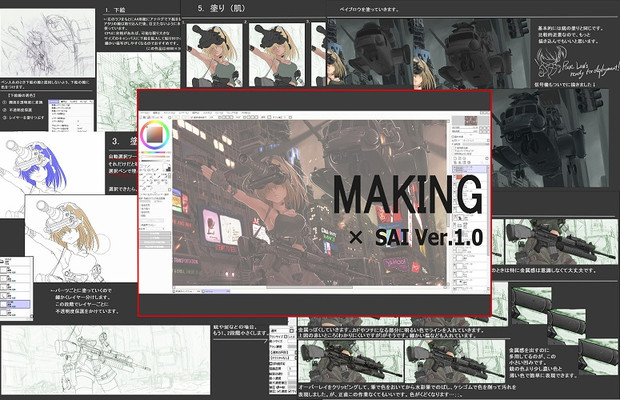
Task: Open the フィルタ (Filter) menu in SAI
Action: (x=208, y=113)
